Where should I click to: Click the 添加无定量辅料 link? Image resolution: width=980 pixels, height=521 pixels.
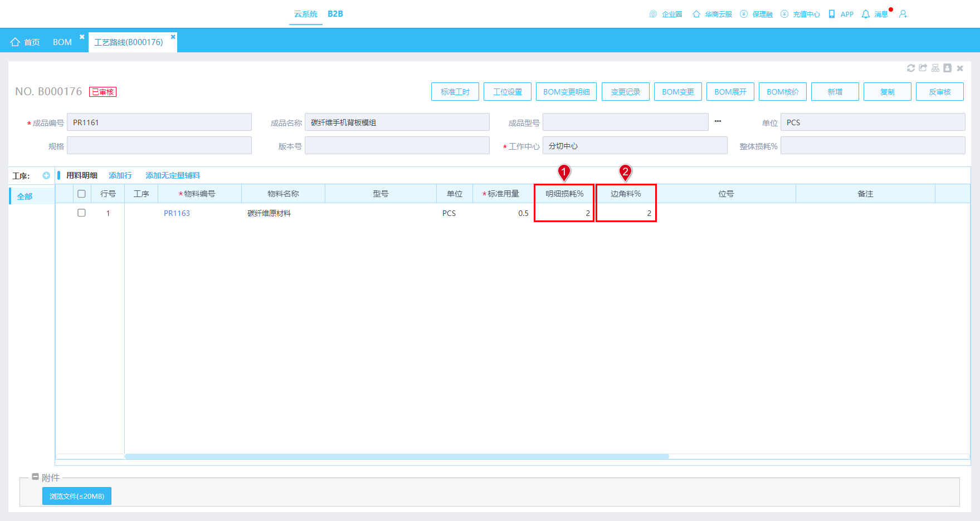173,175
